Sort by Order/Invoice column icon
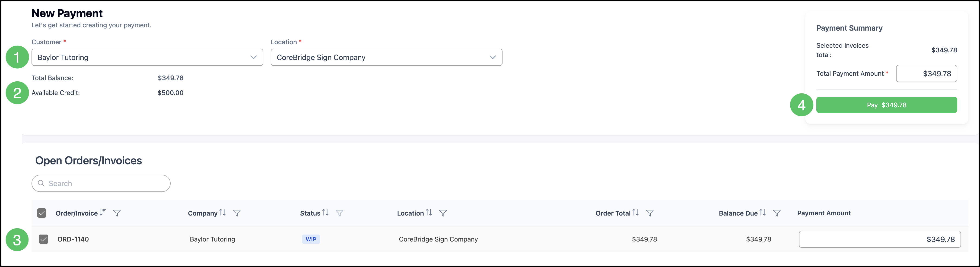 [103, 213]
